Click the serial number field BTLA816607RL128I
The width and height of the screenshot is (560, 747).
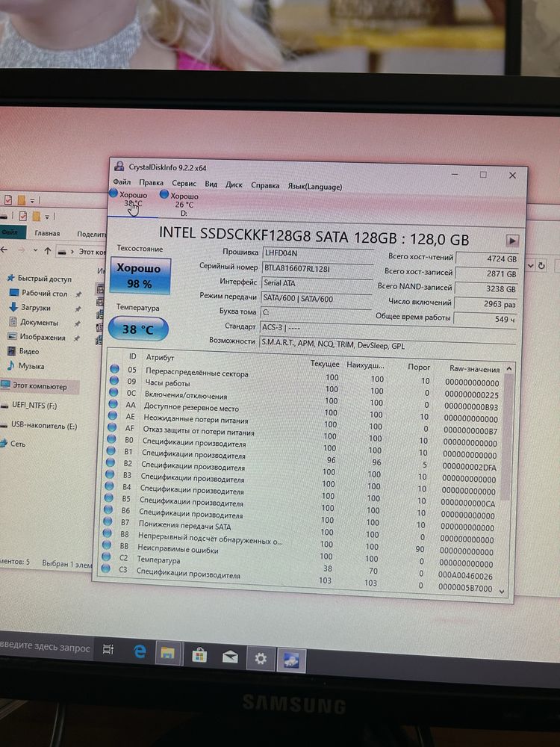[317, 269]
